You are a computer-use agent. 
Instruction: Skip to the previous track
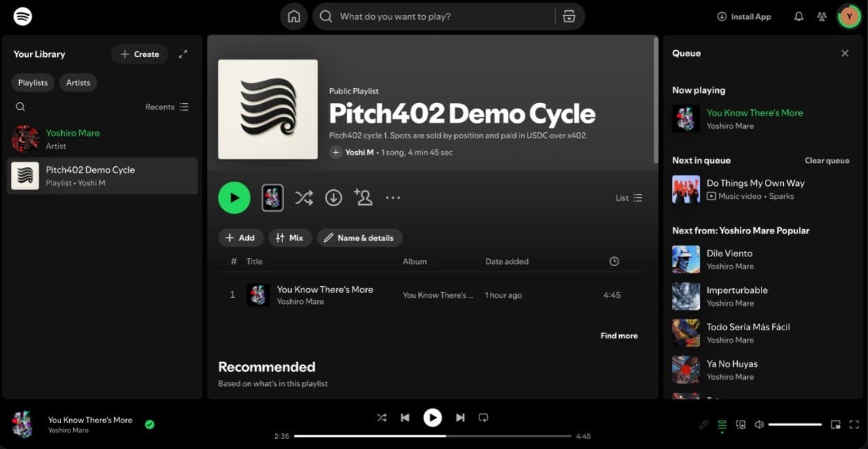(405, 418)
